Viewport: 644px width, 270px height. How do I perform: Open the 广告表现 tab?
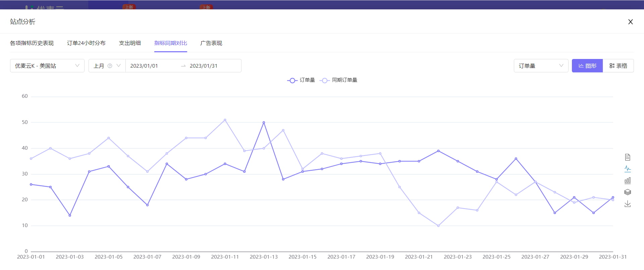(x=211, y=43)
